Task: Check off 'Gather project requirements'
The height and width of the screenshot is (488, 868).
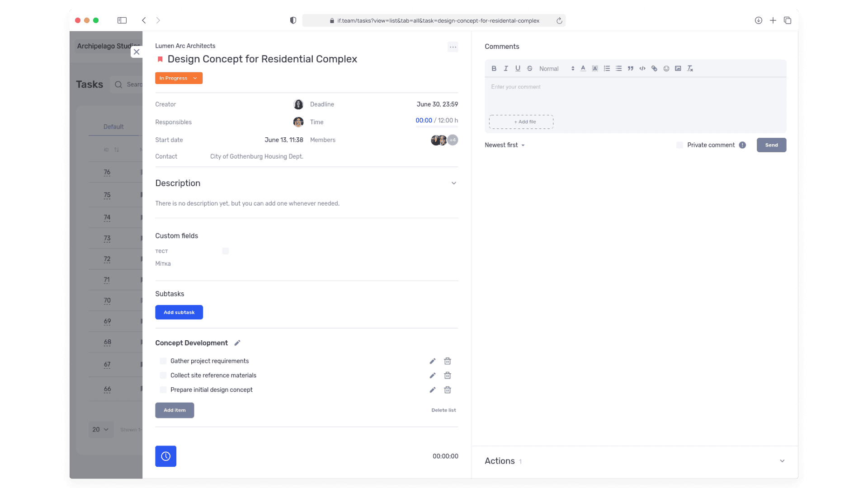Action: (x=163, y=361)
